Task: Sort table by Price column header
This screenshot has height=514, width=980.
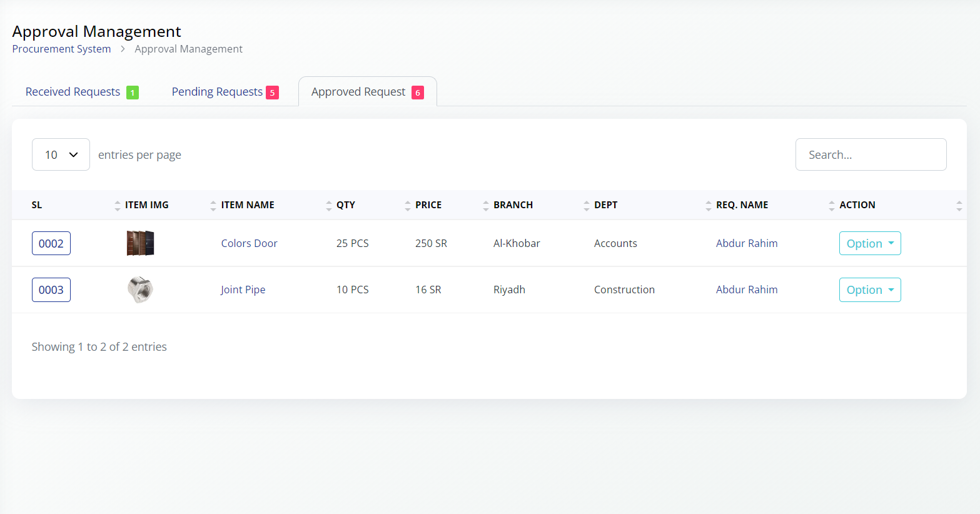Action: click(x=428, y=205)
